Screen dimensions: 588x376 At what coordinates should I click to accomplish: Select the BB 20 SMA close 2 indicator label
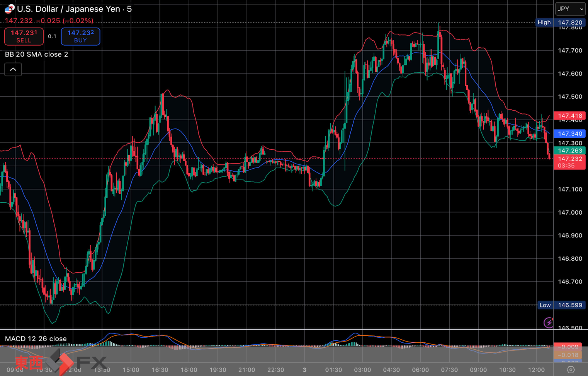point(36,55)
